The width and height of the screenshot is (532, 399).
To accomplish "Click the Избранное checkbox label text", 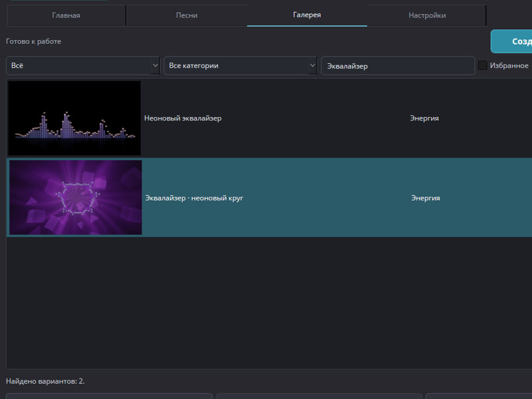I will [x=509, y=65].
